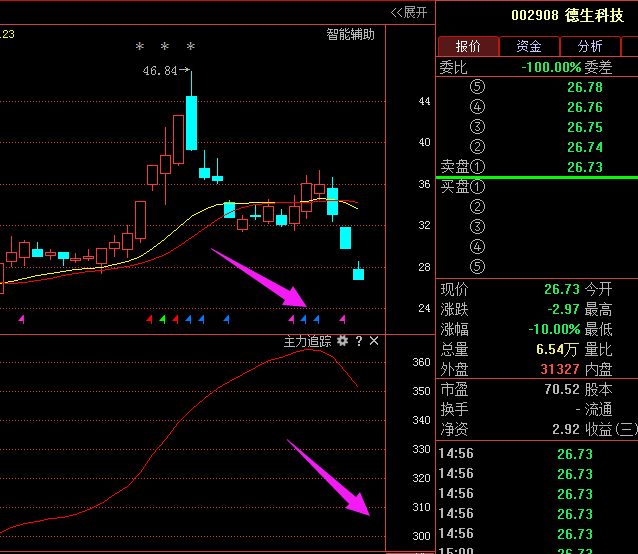Click the leftmost magenta flag marker
Screen dimensions: 638x554
[x=21, y=319]
